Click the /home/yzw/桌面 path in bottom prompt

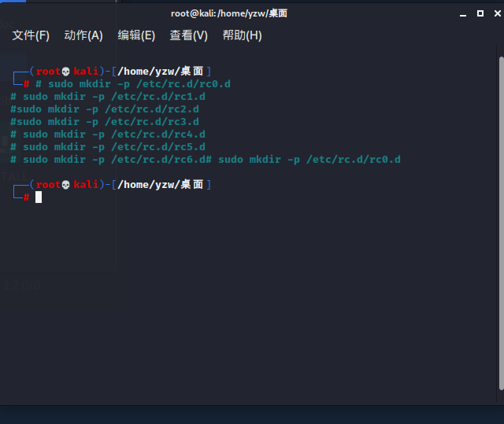coord(161,185)
